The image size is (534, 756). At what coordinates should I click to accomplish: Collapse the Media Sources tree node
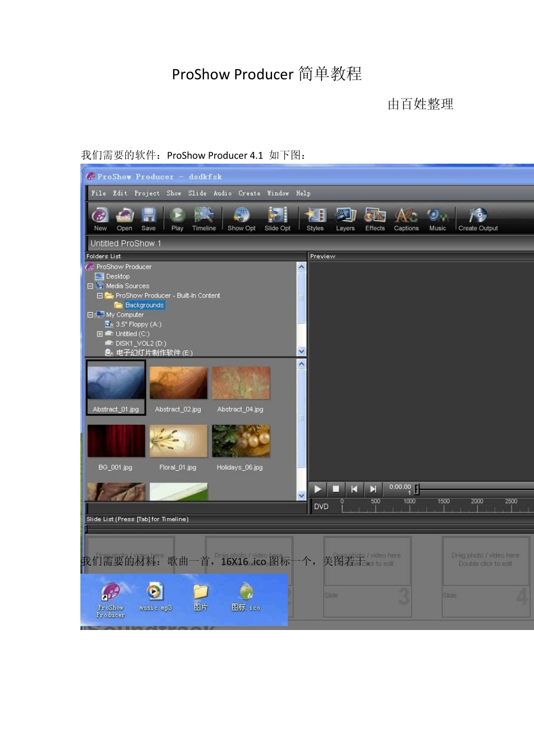click(x=90, y=286)
